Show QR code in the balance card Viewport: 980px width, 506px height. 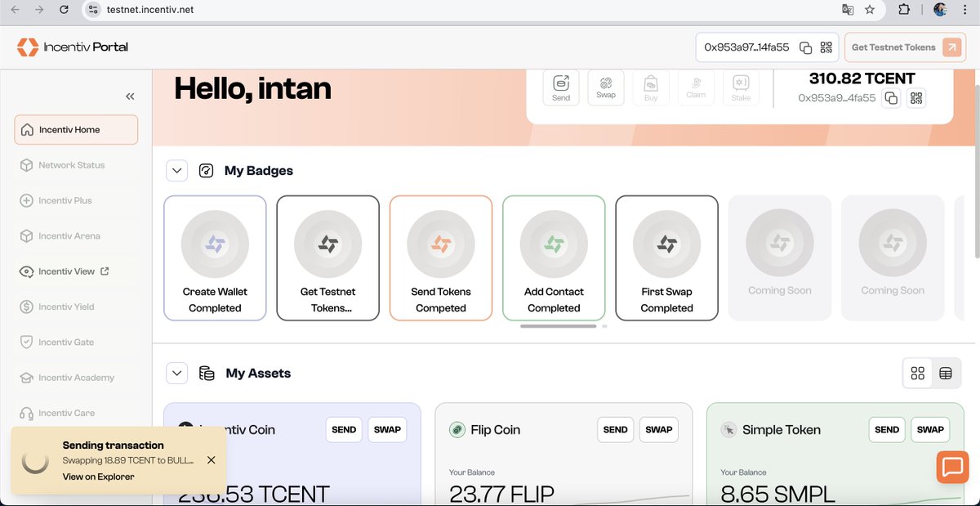click(x=916, y=98)
